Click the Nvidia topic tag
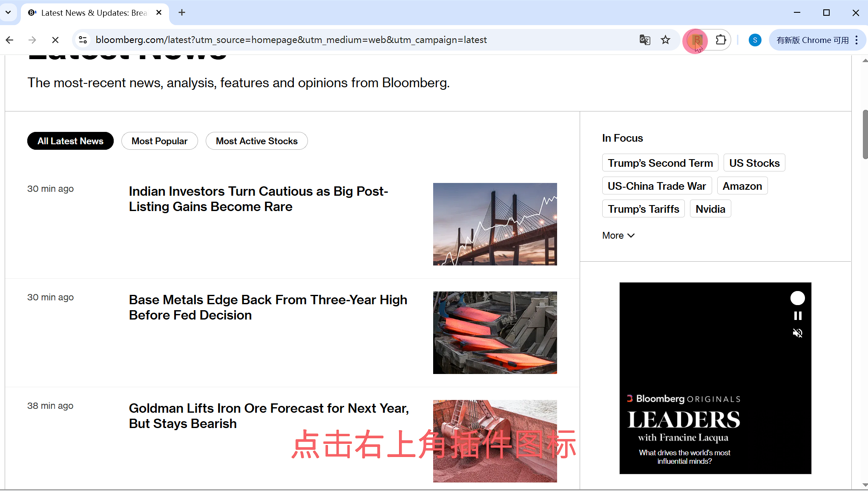 [x=710, y=209]
